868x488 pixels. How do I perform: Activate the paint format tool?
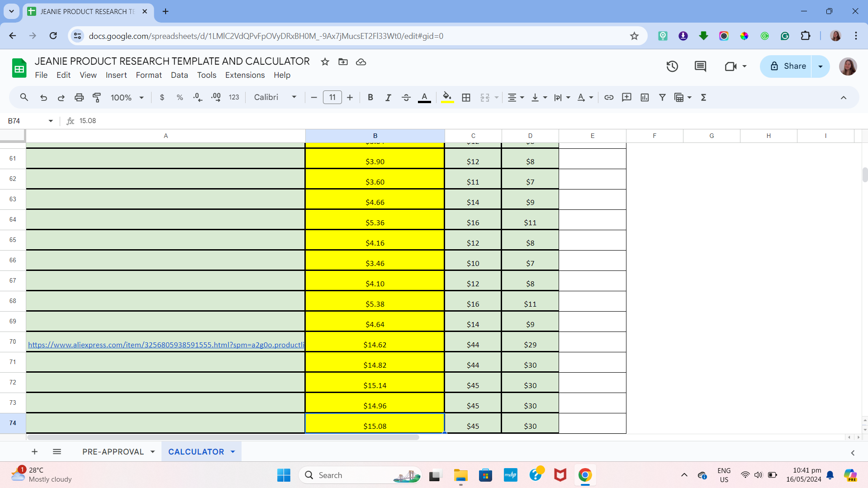[x=97, y=97]
